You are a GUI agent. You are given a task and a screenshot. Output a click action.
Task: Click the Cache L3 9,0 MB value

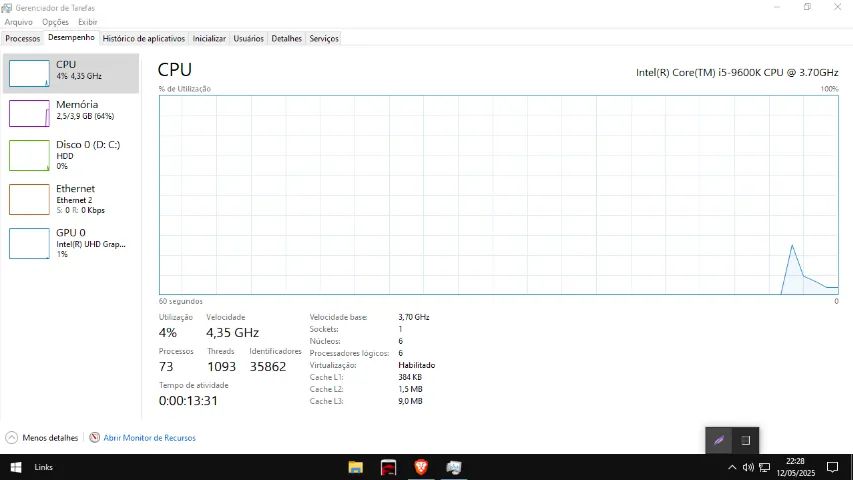pos(410,401)
